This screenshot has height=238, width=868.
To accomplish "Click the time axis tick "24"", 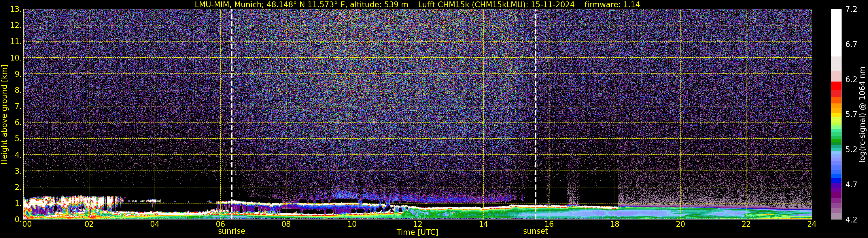I will [x=812, y=224].
